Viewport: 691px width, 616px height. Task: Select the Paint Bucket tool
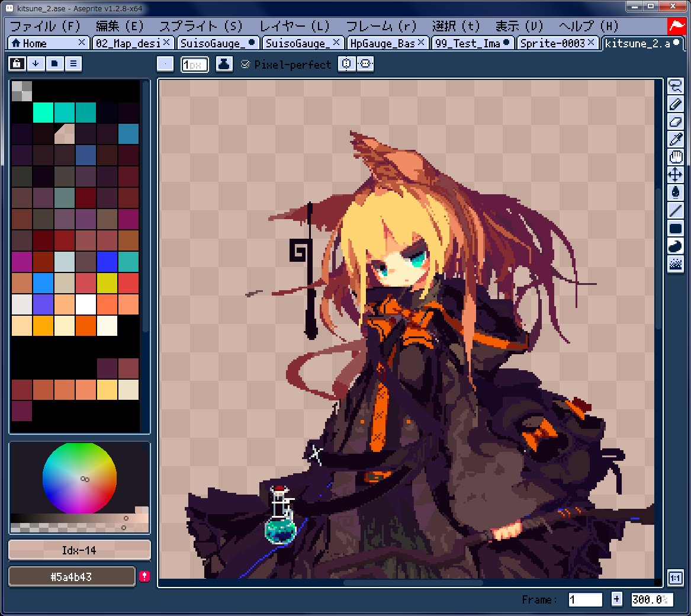click(x=675, y=192)
